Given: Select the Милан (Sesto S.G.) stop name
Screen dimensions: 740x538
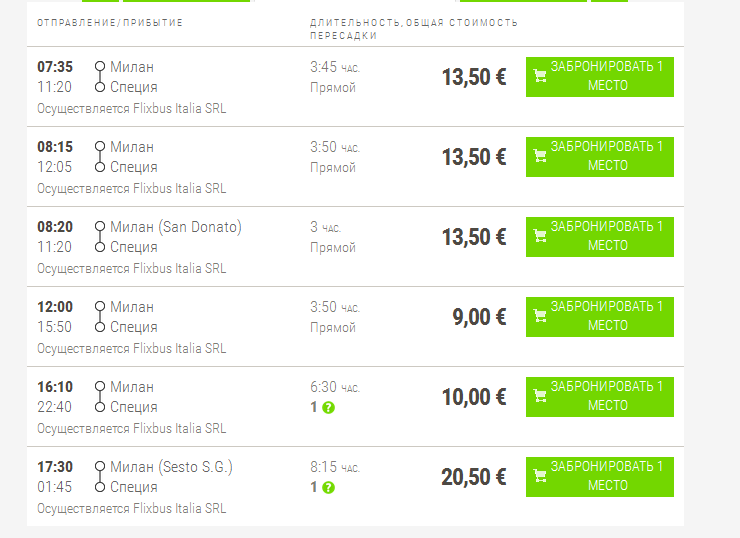Looking at the screenshot, I should tap(171, 467).
